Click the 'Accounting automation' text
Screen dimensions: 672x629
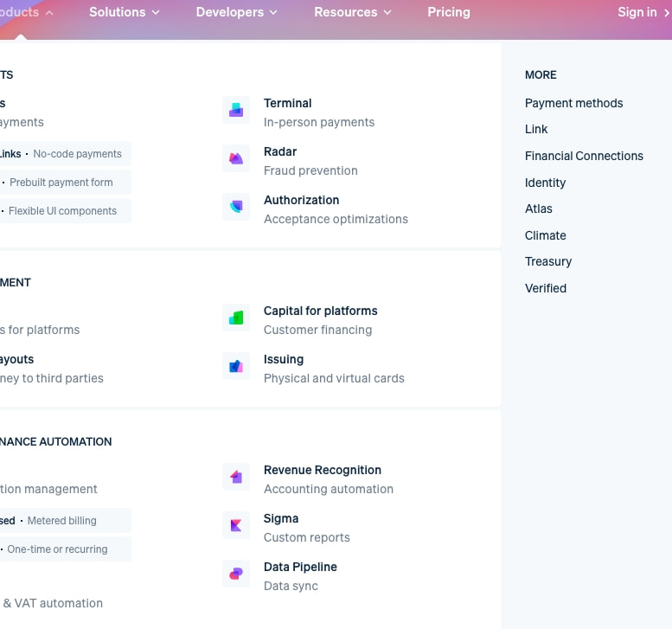(329, 489)
